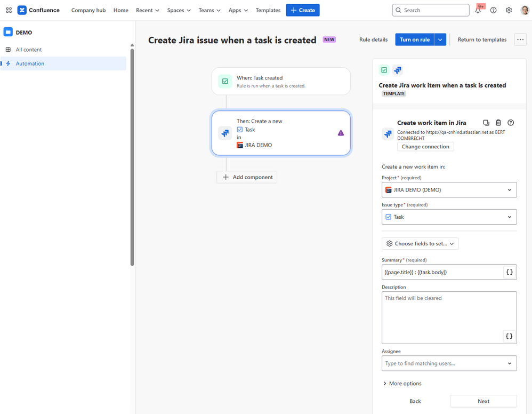Open the user profile avatar
532x414 pixels.
tap(525, 10)
